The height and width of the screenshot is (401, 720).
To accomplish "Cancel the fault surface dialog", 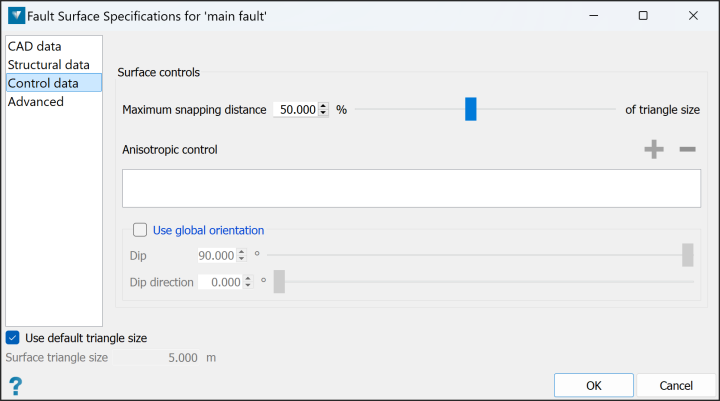I will (676, 385).
